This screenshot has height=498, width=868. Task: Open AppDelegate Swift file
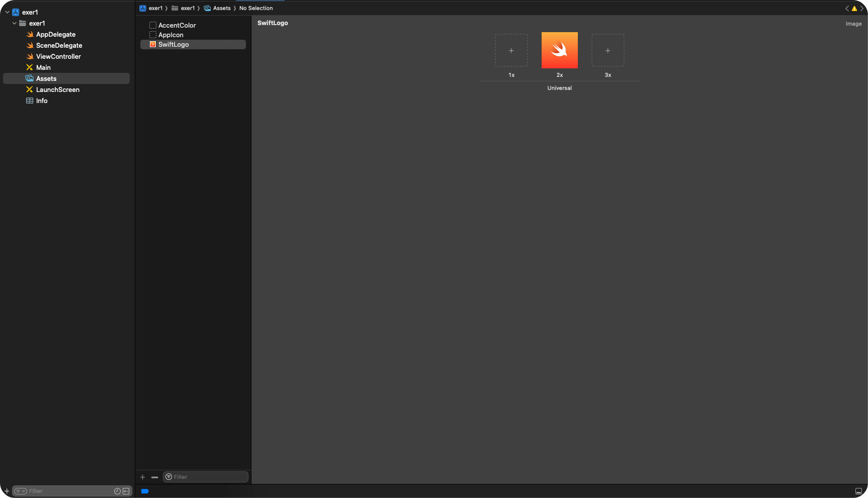(x=56, y=34)
